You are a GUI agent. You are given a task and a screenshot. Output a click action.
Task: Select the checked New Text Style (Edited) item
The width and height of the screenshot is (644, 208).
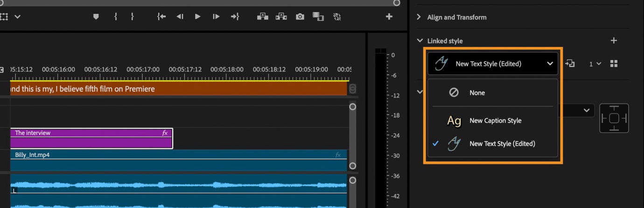coord(492,143)
